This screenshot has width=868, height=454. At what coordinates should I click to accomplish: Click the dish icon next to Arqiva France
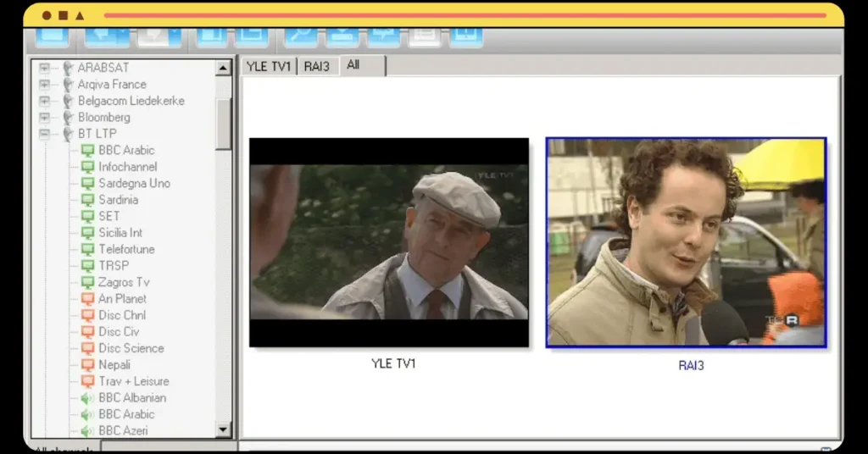click(68, 85)
